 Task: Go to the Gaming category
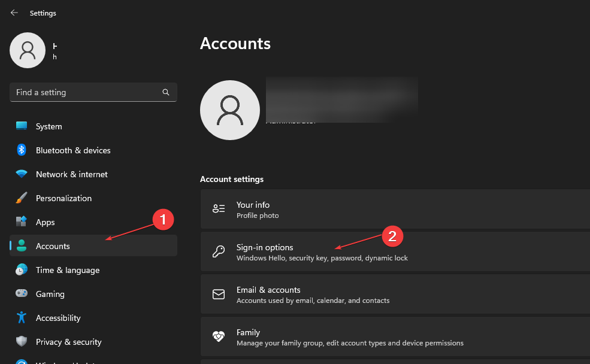click(93, 294)
